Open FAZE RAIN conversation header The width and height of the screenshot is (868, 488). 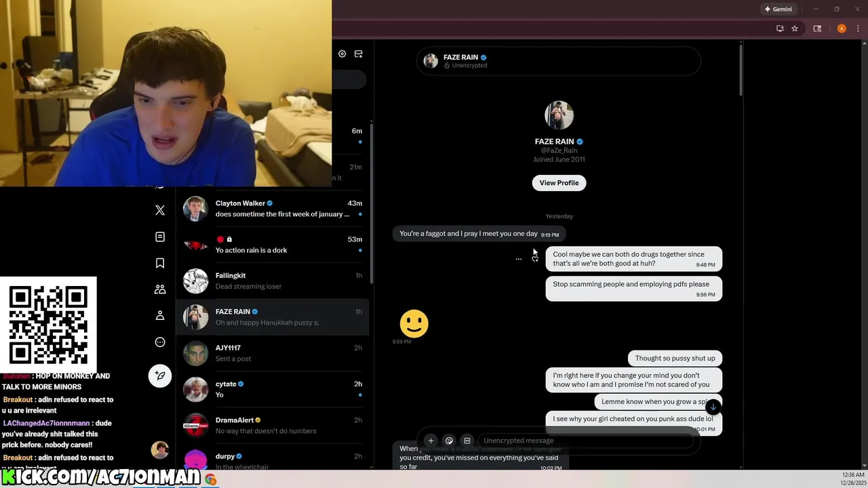pyautogui.click(x=558, y=61)
